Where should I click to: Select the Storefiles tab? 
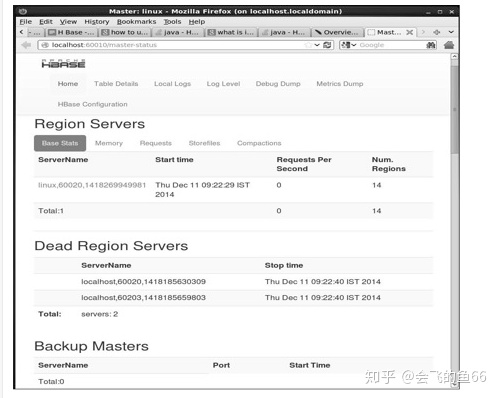point(204,143)
